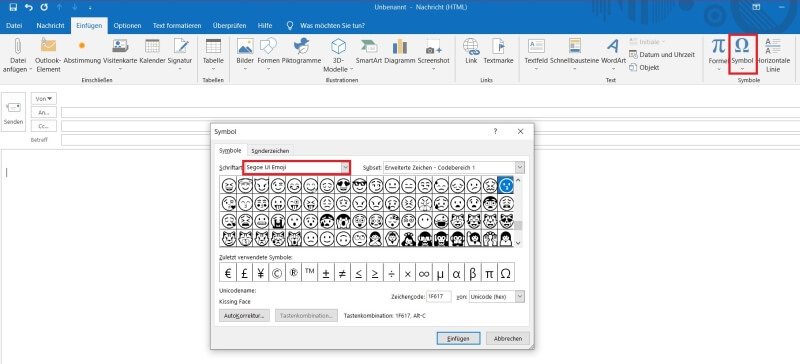Viewport: 800px width, 364px height.
Task: Open the Formen shapes gallery
Action: (x=268, y=54)
